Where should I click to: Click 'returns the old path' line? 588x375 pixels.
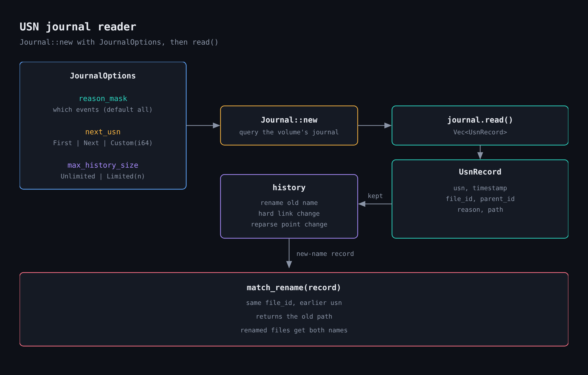click(294, 317)
